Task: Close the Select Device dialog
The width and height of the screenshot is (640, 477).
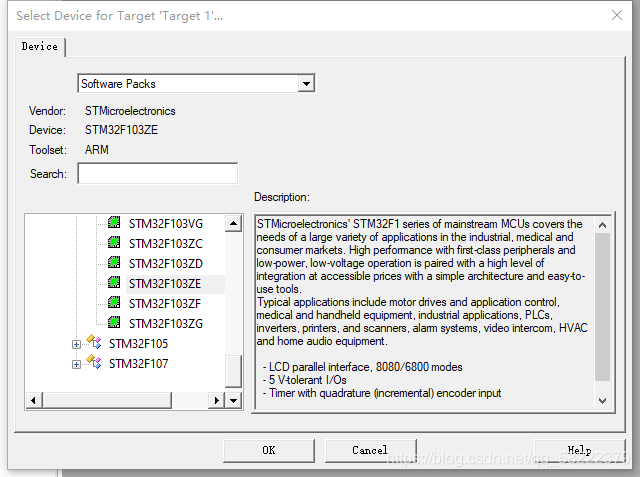Action: [617, 16]
